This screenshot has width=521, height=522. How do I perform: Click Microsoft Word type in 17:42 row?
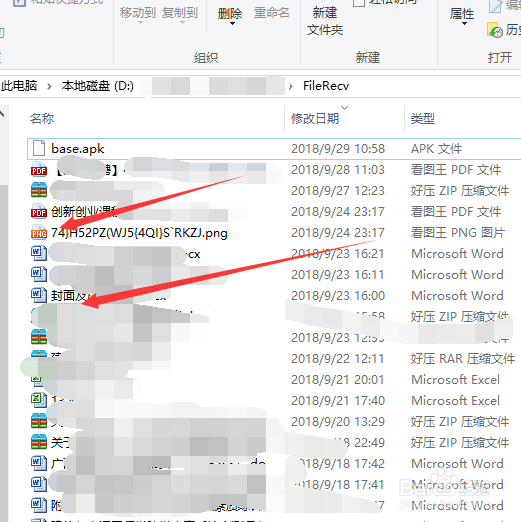tap(457, 464)
